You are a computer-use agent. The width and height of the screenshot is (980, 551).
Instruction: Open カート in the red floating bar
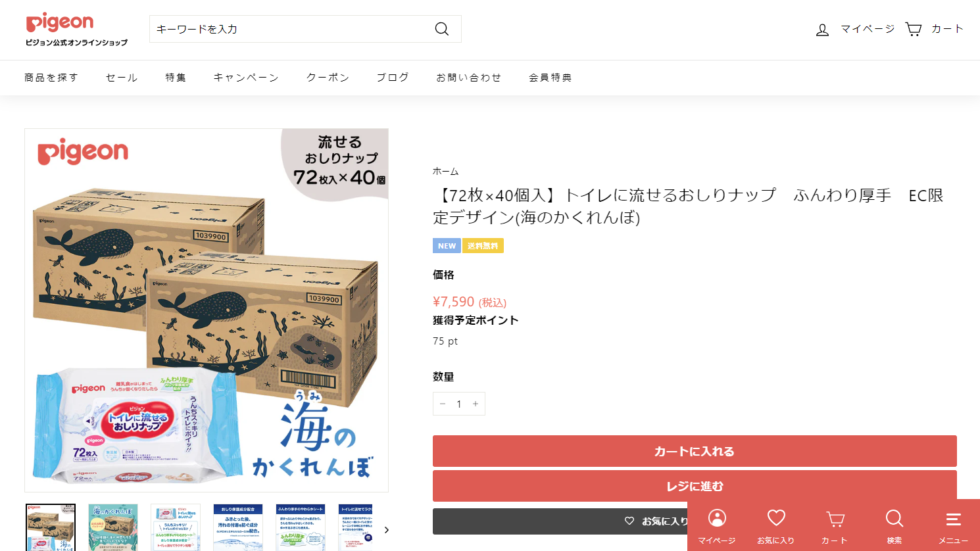pyautogui.click(x=835, y=525)
